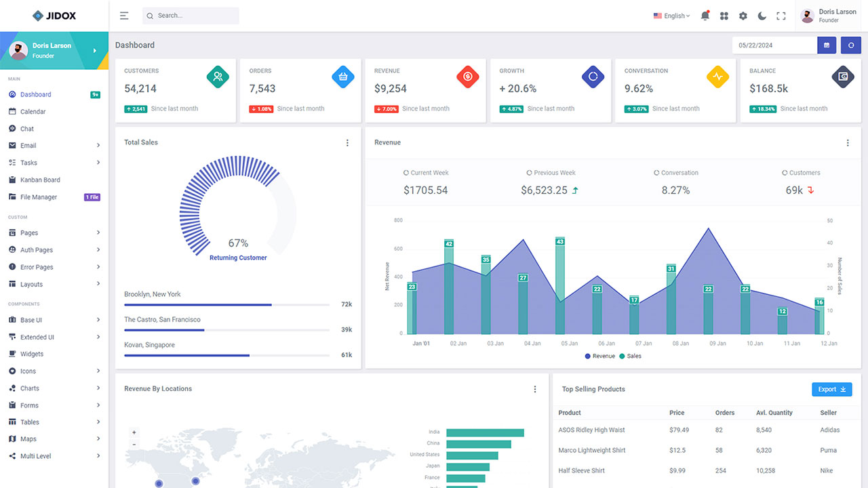The width and height of the screenshot is (868, 488).
Task: Open the Icons sidebar item
Action: click(x=54, y=371)
